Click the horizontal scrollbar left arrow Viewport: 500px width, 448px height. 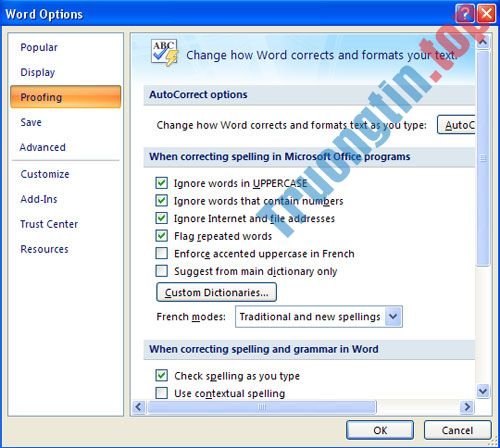pyautogui.click(x=139, y=407)
